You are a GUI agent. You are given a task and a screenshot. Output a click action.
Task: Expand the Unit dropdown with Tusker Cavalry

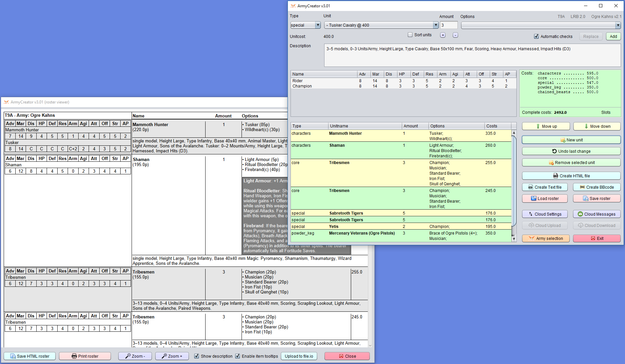[x=435, y=25]
